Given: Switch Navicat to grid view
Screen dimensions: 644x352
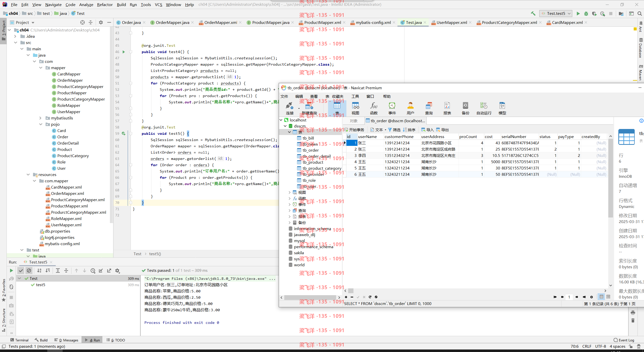Looking at the screenshot, I should [601, 297].
